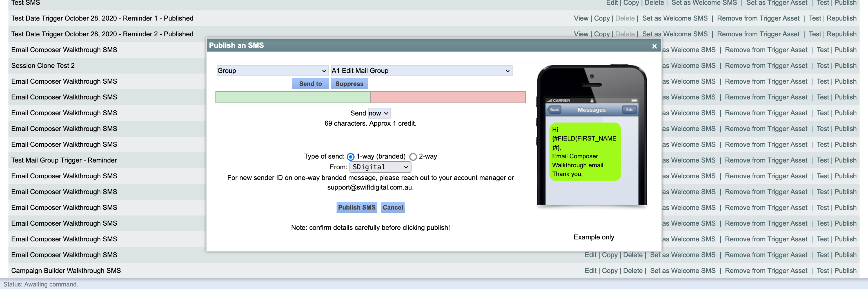This screenshot has height=289, width=868.
Task: Open the Group type dropdown
Action: point(271,71)
